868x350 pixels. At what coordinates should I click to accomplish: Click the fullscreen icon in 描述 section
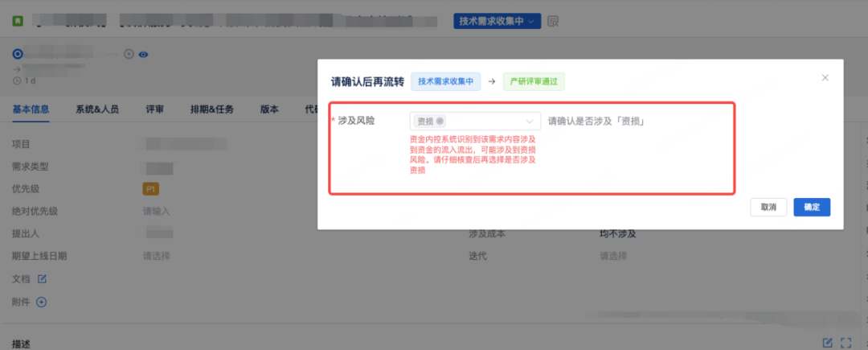point(845,343)
